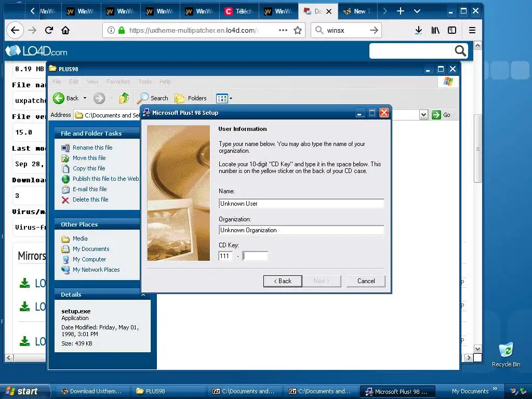Click into the LO4D site search box
Screen dimensions: 532x399
[x=411, y=51]
